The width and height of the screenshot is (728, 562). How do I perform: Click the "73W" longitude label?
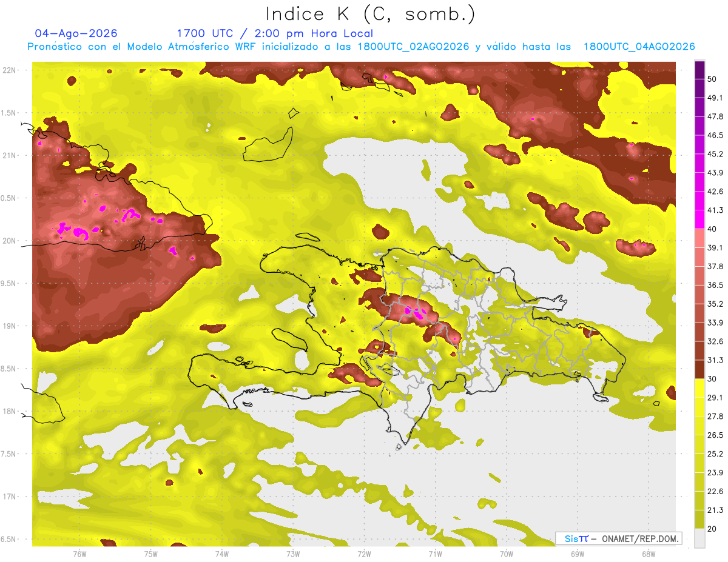click(x=293, y=554)
